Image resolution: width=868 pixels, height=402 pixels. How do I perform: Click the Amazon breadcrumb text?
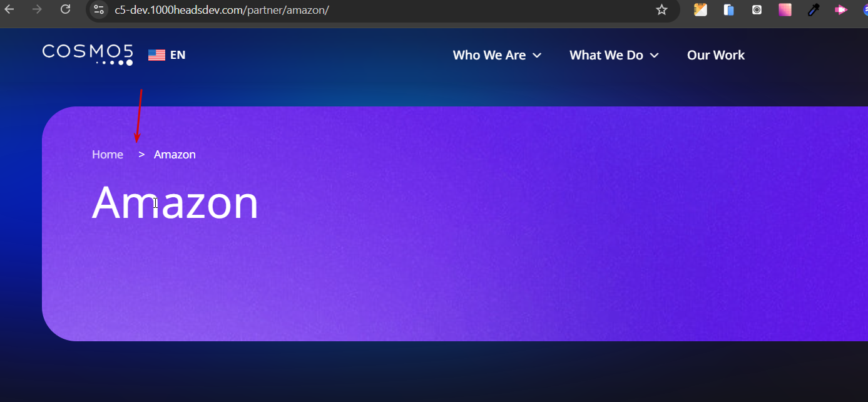pyautogui.click(x=175, y=155)
